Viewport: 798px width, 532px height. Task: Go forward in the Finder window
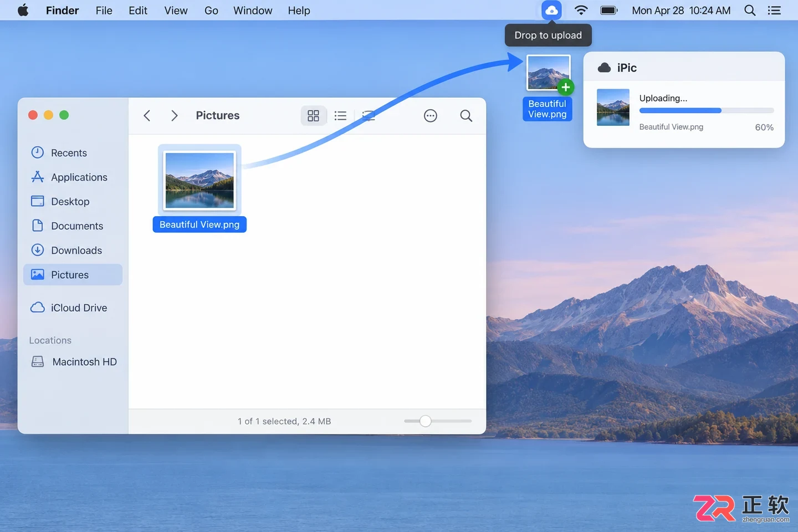pos(175,115)
